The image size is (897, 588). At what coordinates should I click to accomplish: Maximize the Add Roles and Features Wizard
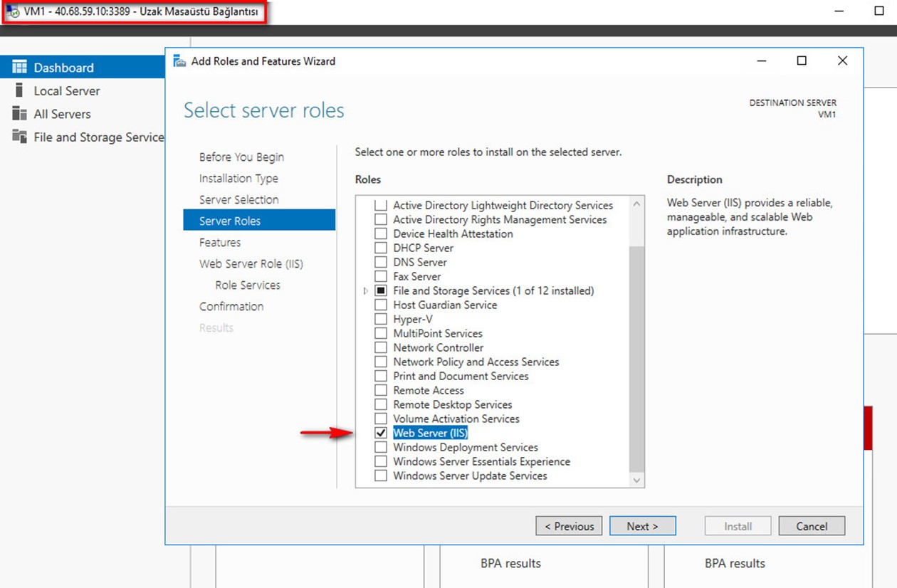point(802,61)
